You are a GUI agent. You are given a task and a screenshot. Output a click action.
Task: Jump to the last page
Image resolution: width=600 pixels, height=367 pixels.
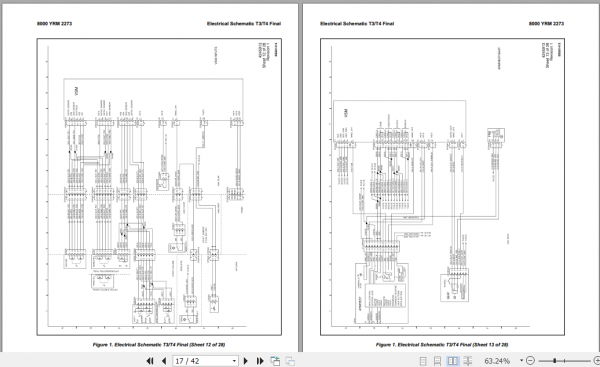point(260,361)
